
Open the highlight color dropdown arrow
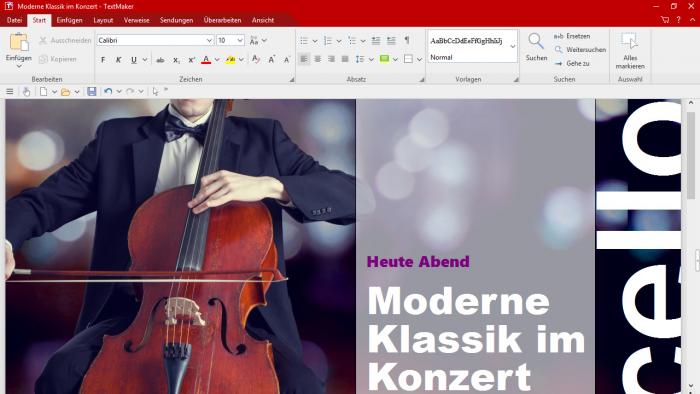(x=241, y=59)
